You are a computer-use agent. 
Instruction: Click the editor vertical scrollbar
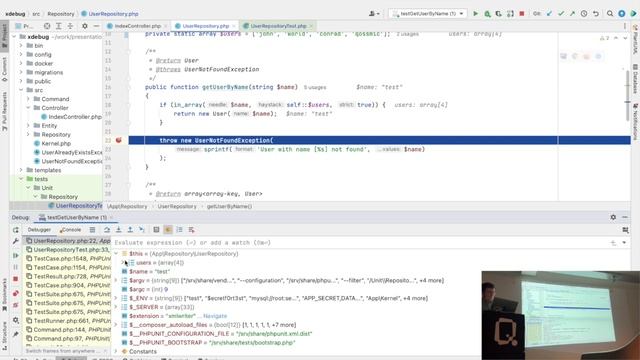pyautogui.click(x=627, y=96)
